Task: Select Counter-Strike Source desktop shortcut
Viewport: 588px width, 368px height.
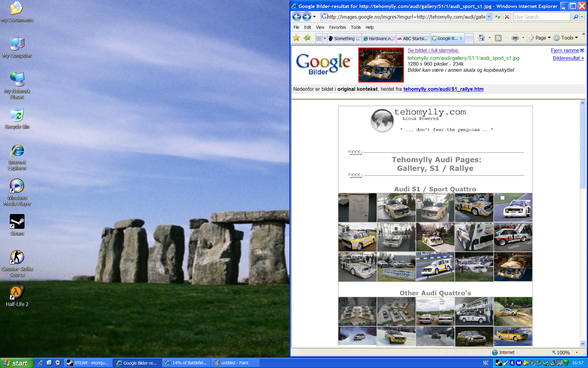Action: pyautogui.click(x=17, y=263)
